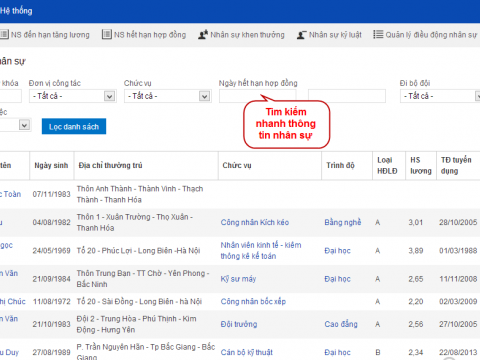Open Nhân sự kỷ luật menu
The width and height of the screenshot is (480, 360).
(335, 35)
